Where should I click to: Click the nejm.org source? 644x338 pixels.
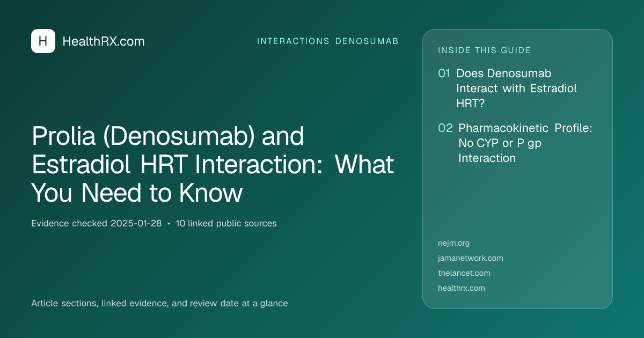pyautogui.click(x=454, y=243)
